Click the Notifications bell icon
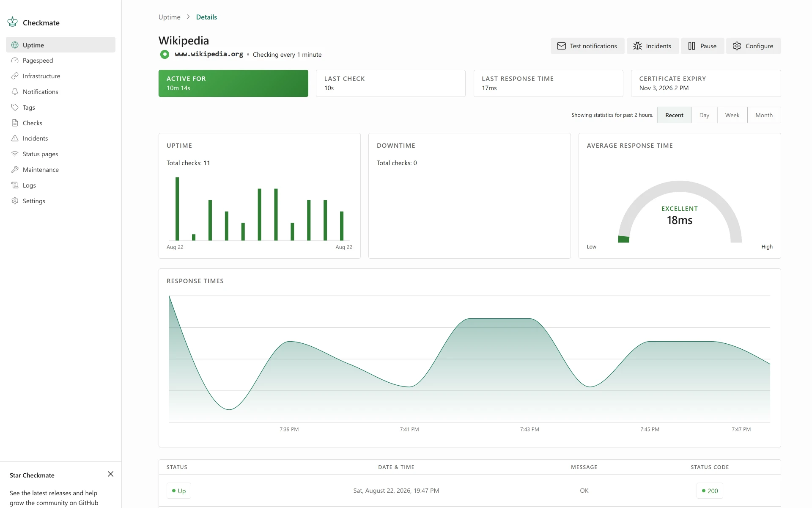The height and width of the screenshot is (508, 812). [x=15, y=91]
